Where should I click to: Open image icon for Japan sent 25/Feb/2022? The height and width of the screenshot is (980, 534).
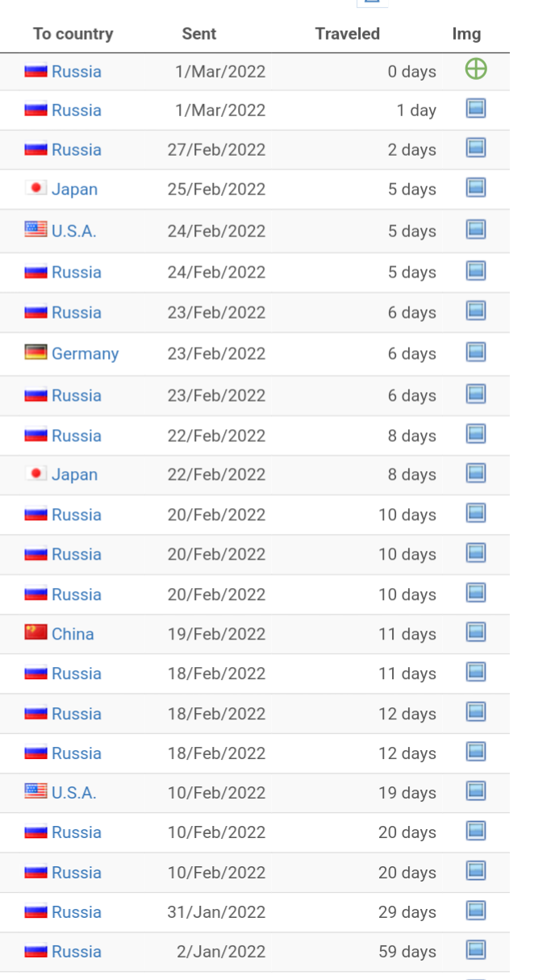[x=476, y=189]
